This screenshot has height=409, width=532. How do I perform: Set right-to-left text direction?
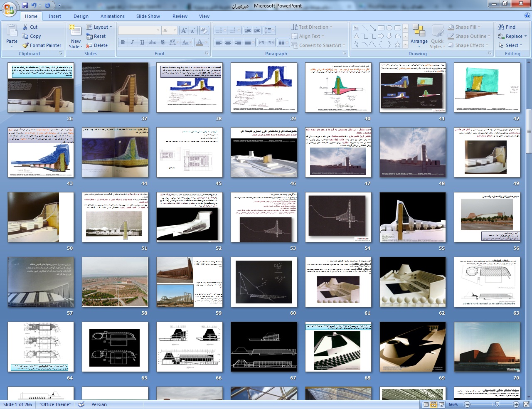[x=271, y=42]
